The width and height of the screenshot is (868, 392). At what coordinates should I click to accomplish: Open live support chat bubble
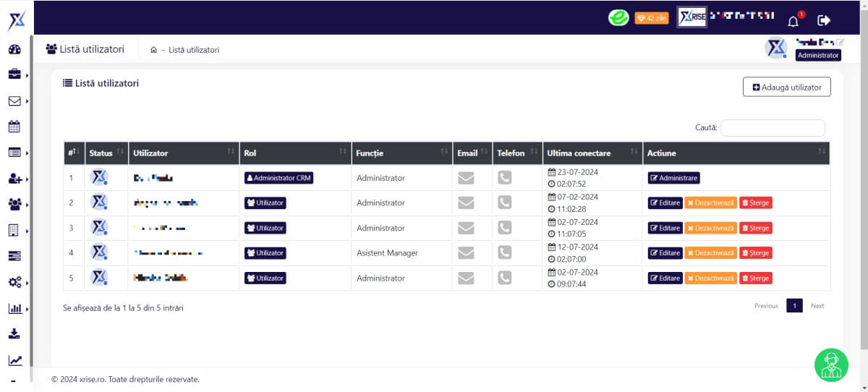click(x=831, y=365)
